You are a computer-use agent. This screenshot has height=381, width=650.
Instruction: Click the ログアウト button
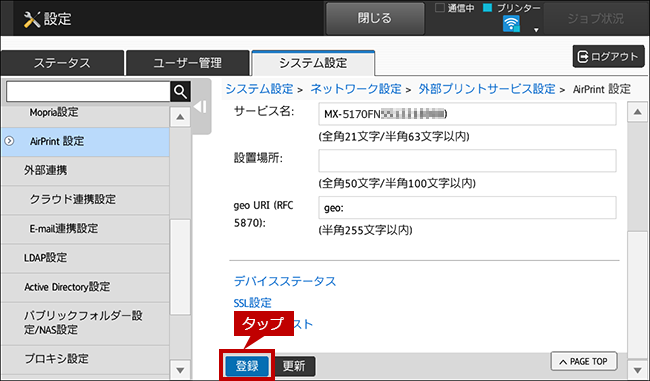609,56
